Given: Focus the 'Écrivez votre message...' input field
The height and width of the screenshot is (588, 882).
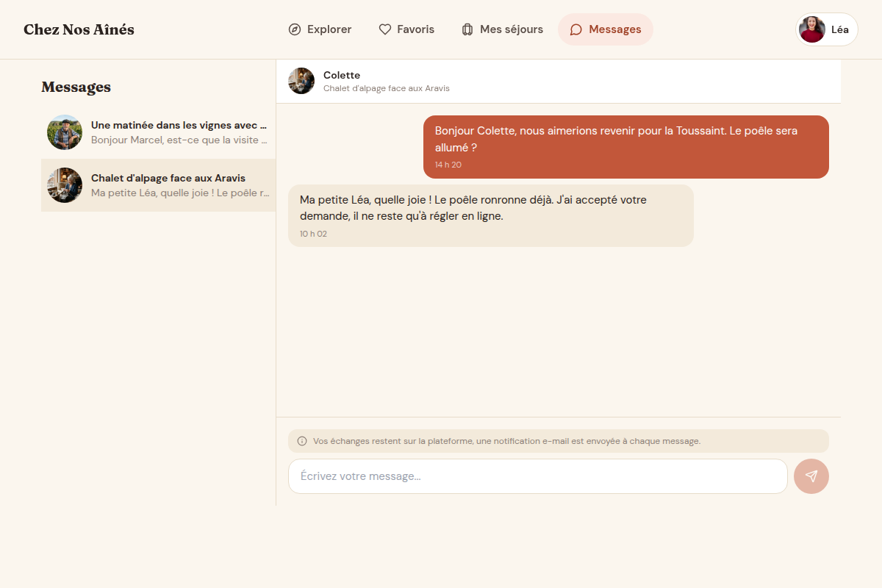Looking at the screenshot, I should click(538, 476).
